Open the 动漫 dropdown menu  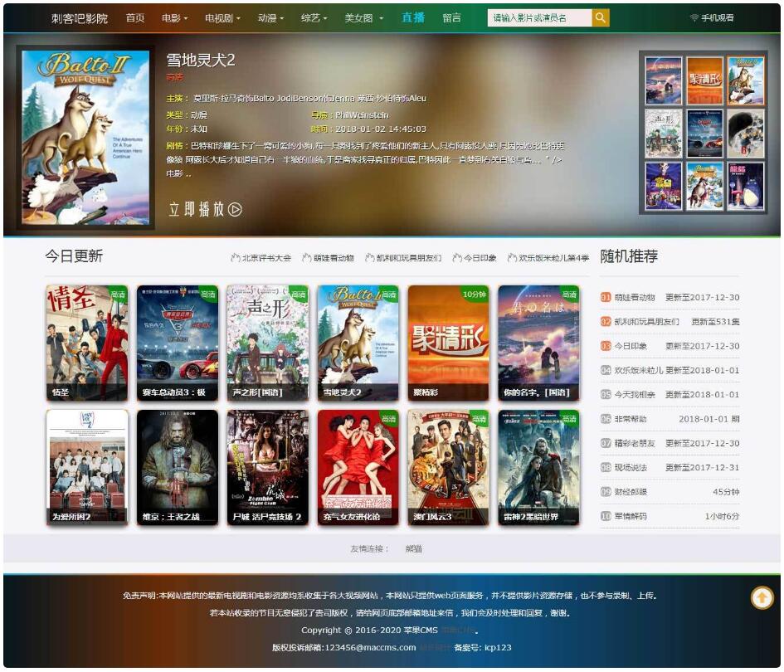tap(267, 17)
